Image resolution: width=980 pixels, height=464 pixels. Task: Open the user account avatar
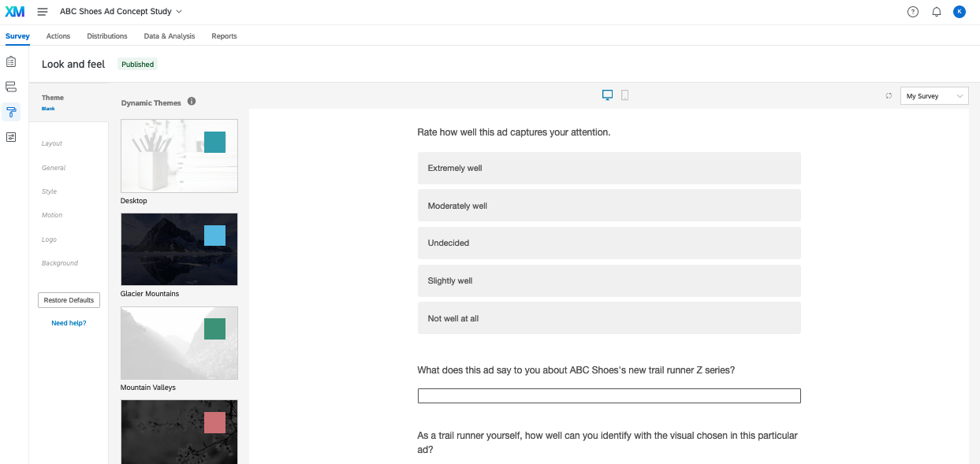pyautogui.click(x=960, y=12)
